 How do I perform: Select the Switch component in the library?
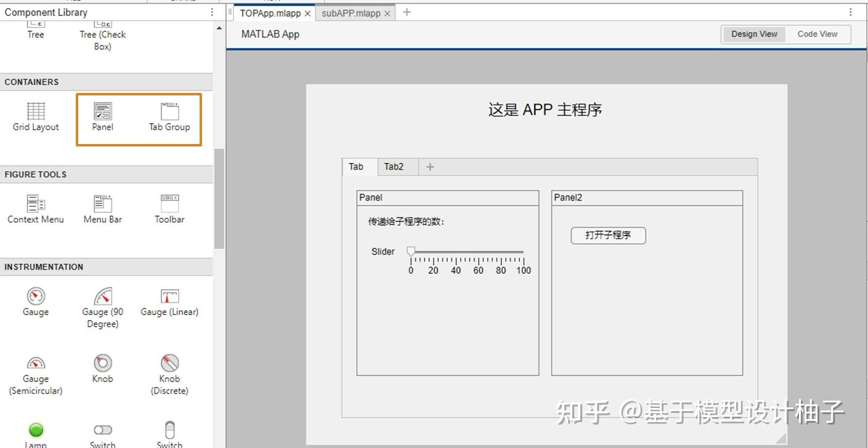[x=102, y=431]
